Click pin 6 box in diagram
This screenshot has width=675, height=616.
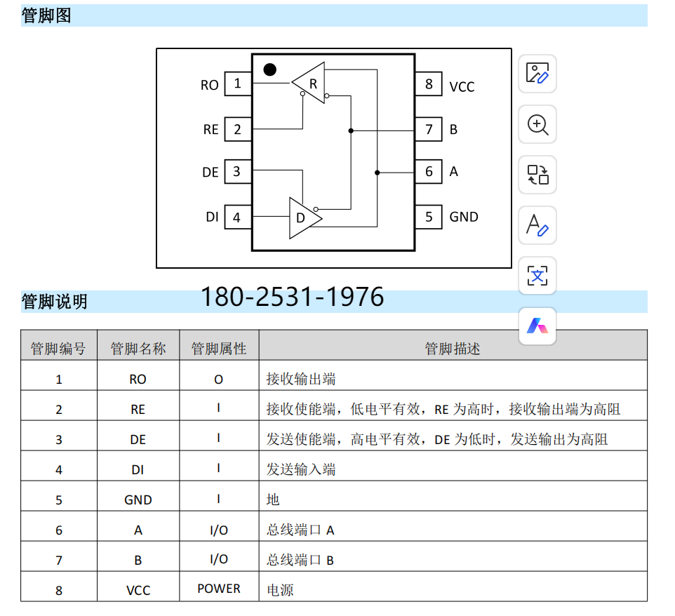428,171
